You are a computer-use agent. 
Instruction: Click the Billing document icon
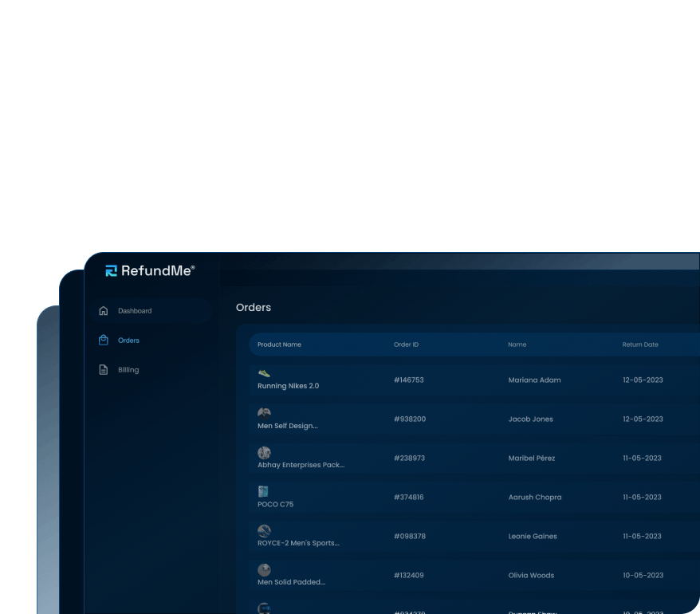click(103, 370)
